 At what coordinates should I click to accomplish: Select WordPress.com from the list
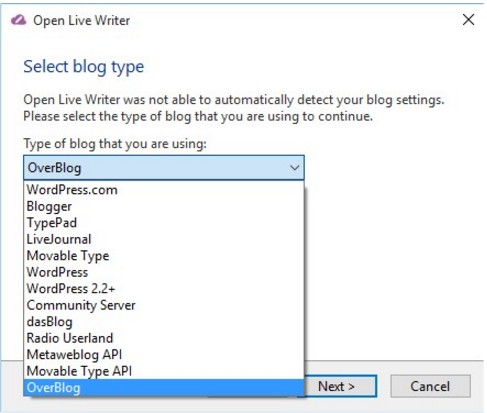[x=164, y=190]
